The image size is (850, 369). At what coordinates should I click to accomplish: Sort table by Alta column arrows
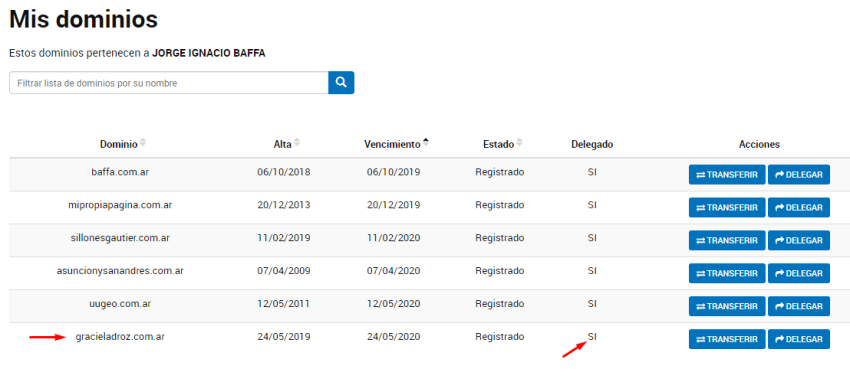click(297, 143)
